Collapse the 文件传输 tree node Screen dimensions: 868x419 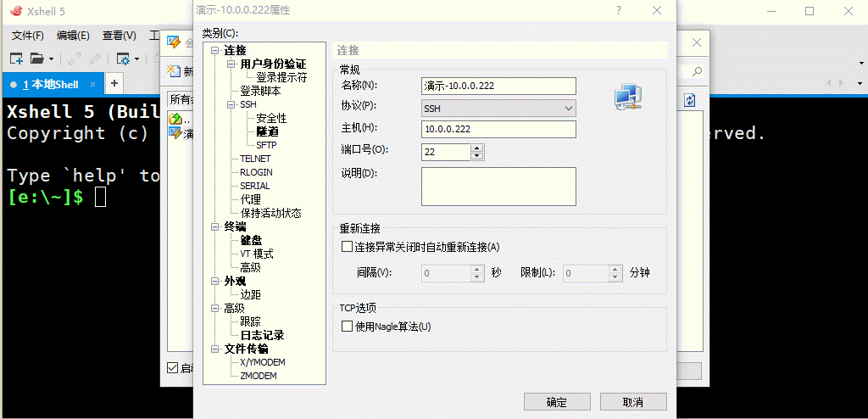(214, 349)
